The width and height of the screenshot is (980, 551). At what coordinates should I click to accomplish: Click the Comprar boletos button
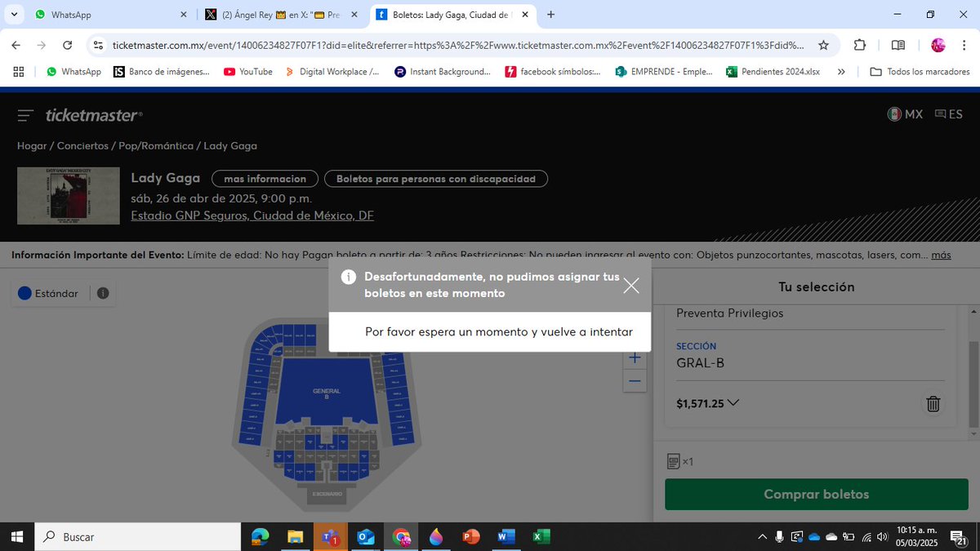click(816, 494)
